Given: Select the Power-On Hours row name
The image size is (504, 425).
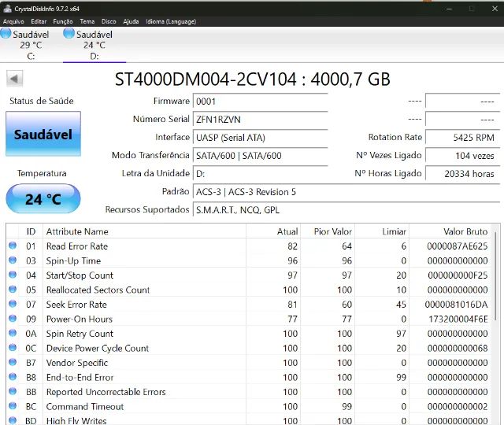Looking at the screenshot, I should [x=80, y=319].
